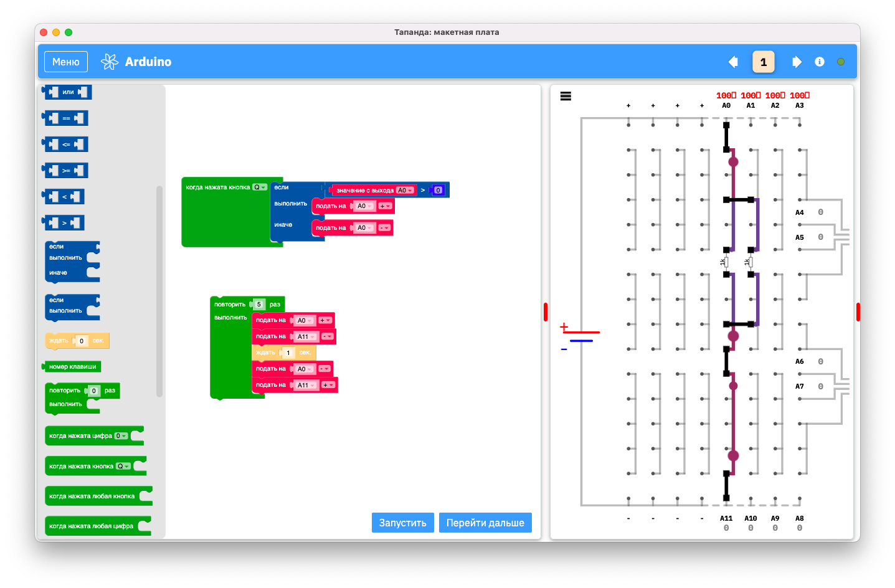
Task: Select the ждать сек. block in palette
Action: (x=77, y=341)
